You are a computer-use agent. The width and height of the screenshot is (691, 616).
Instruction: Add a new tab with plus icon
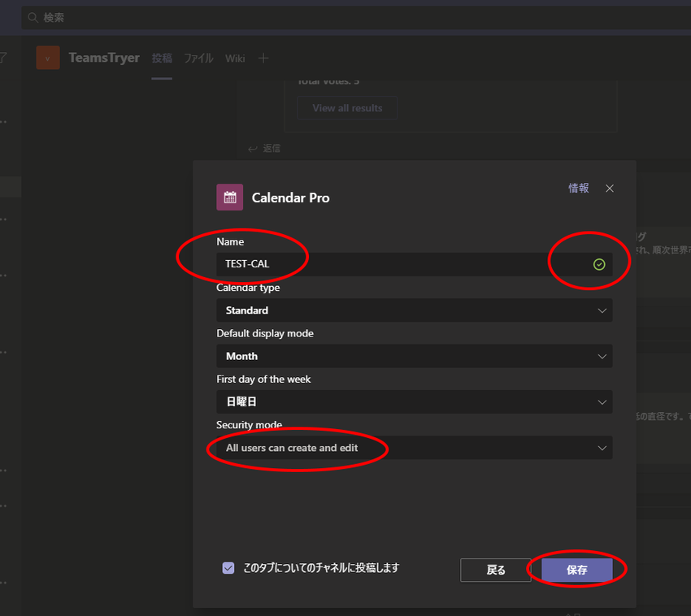point(263,59)
